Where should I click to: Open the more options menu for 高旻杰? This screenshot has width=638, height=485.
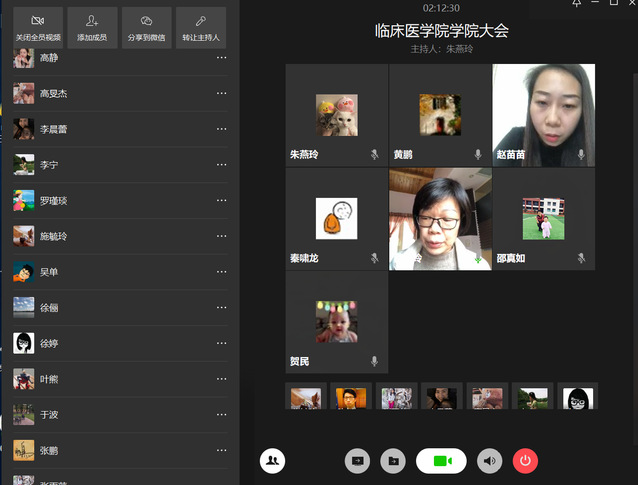(222, 94)
